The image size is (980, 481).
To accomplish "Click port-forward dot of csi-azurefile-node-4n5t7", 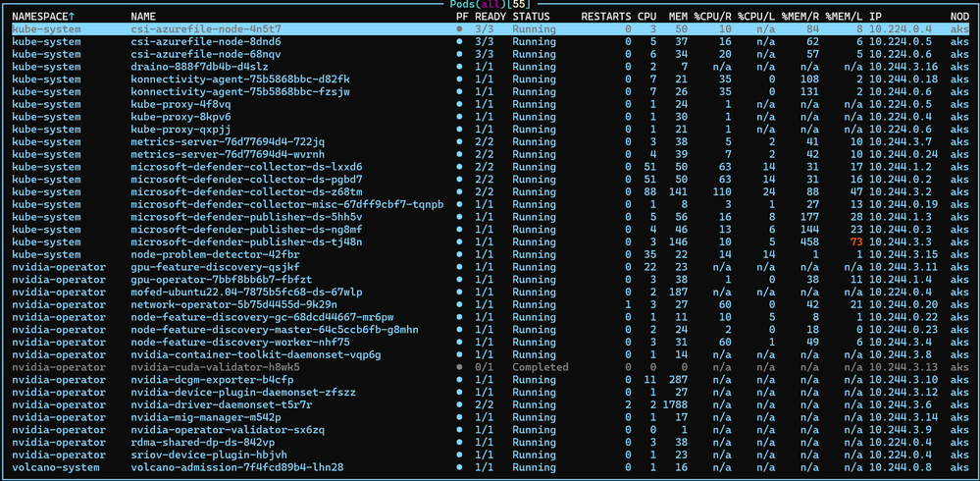I will pos(459,28).
